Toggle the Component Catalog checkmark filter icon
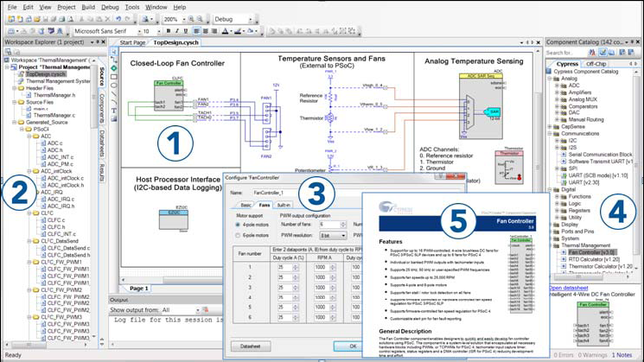 [x=603, y=53]
